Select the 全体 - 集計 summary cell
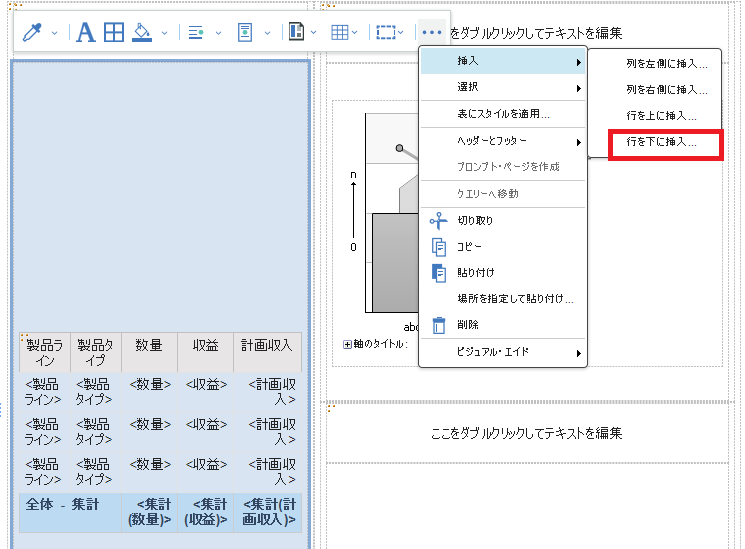The image size is (745, 549). pos(70,512)
